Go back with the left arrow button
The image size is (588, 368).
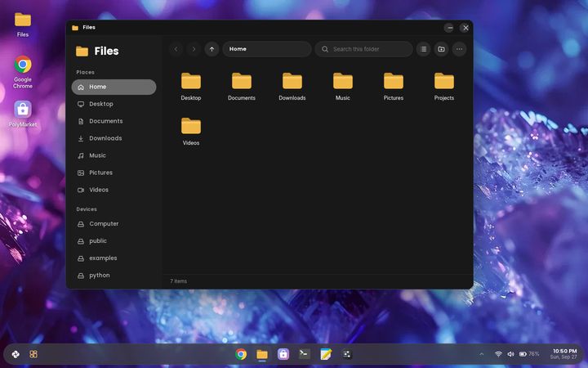[x=176, y=49]
